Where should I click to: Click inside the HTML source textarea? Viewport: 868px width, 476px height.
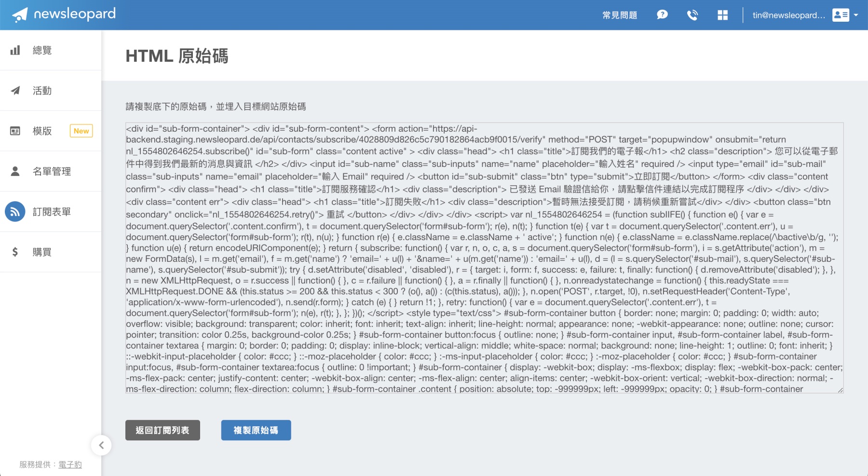pos(484,258)
